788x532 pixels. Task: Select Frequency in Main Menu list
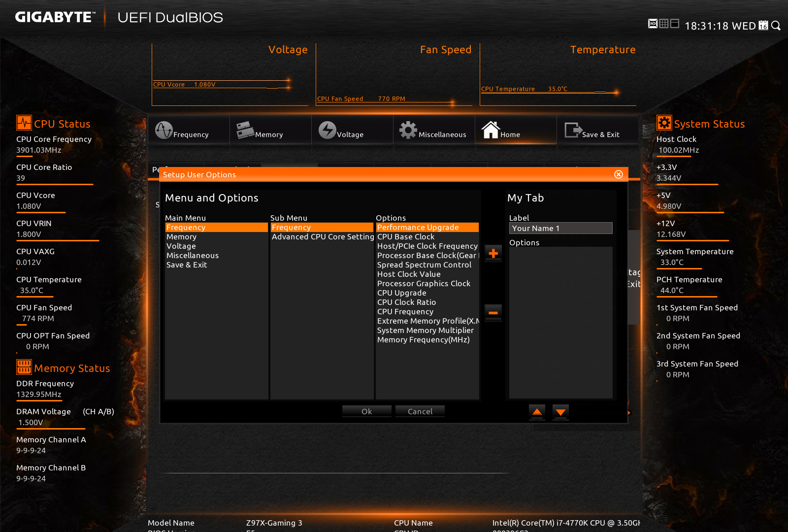tap(217, 228)
